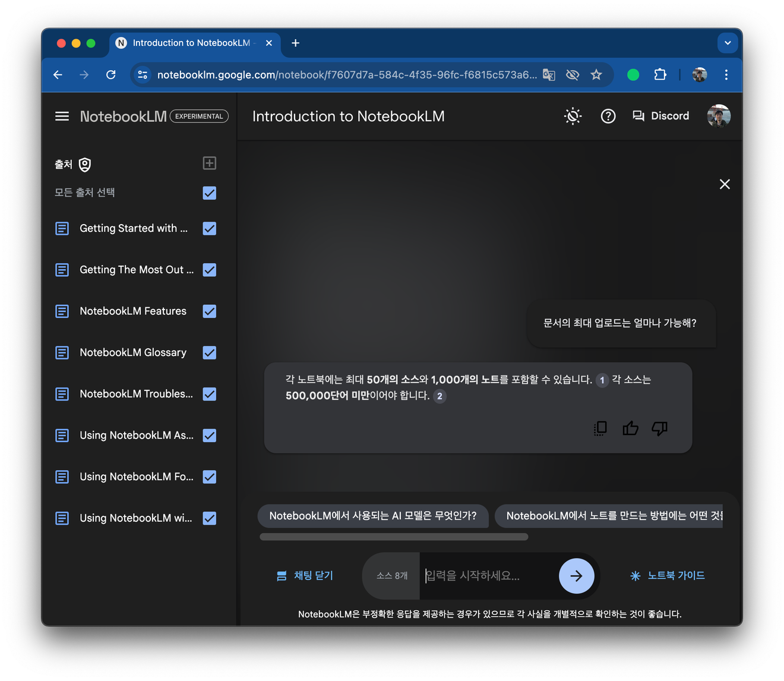Screen dimensions: 784x681
Task: Click the shield icon next to 출처
Action: click(x=85, y=165)
